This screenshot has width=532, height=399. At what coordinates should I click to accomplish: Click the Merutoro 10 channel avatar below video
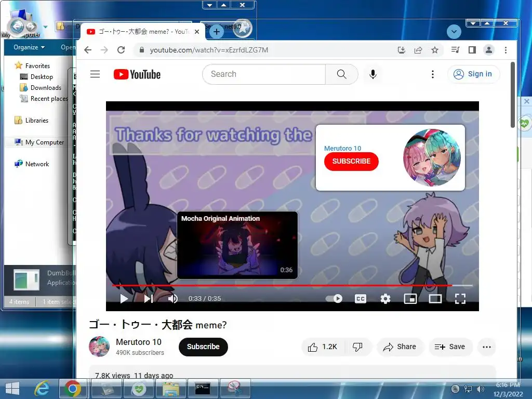click(99, 347)
